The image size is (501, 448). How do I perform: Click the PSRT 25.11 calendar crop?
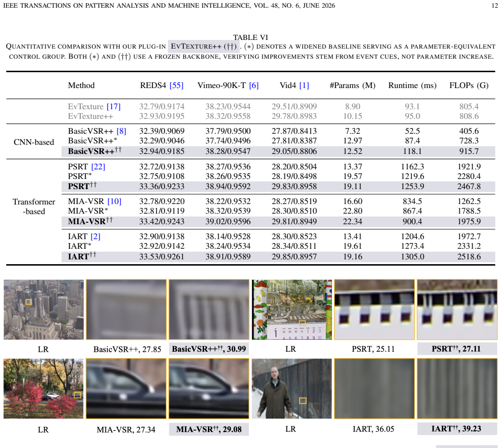click(x=374, y=309)
